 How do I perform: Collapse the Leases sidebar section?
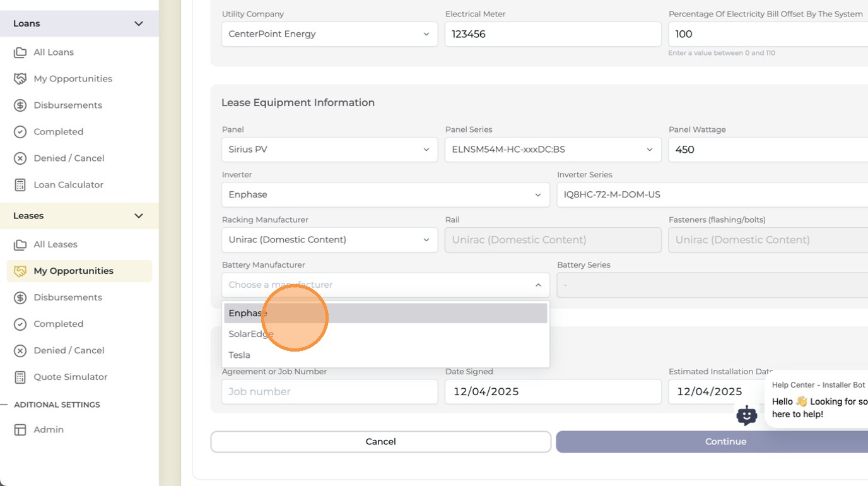pyautogui.click(x=139, y=216)
